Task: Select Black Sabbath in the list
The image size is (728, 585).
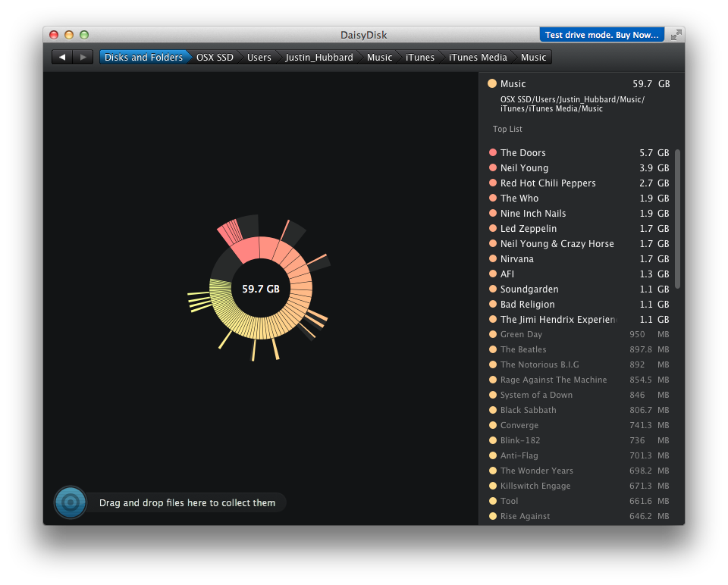Action: (x=579, y=410)
